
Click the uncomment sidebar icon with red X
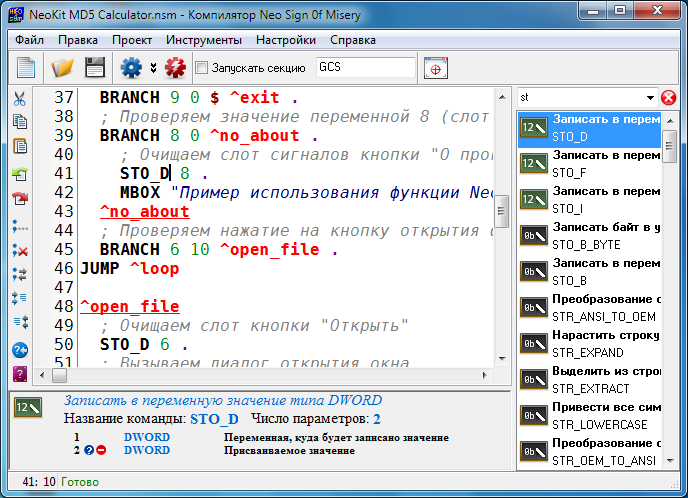pos(20,251)
